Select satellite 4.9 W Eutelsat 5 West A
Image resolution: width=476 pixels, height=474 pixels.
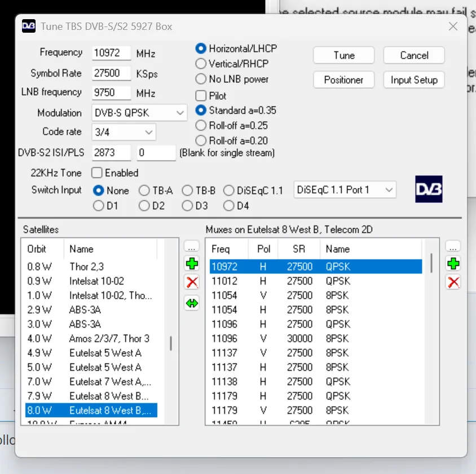click(91, 353)
